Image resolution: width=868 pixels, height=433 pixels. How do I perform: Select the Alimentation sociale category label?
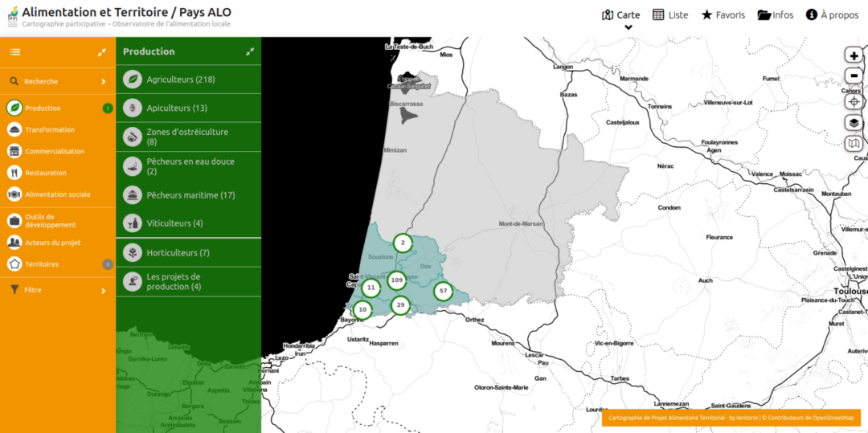pyautogui.click(x=58, y=194)
